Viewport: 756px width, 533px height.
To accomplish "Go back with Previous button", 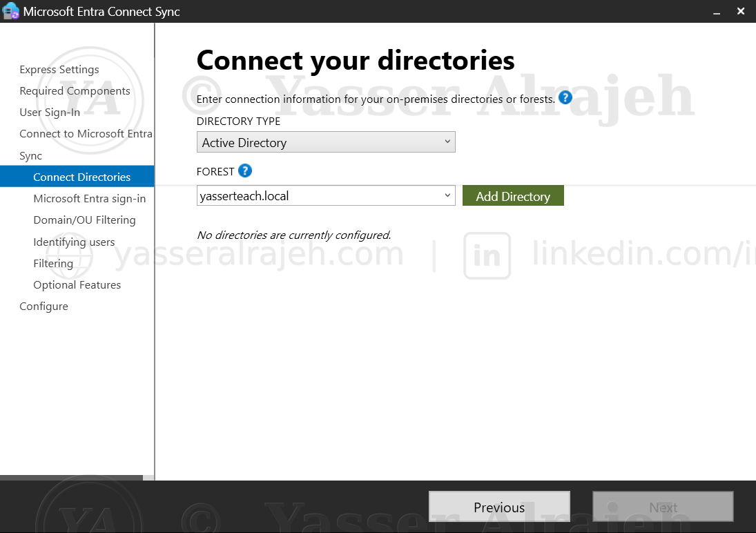I will point(499,507).
